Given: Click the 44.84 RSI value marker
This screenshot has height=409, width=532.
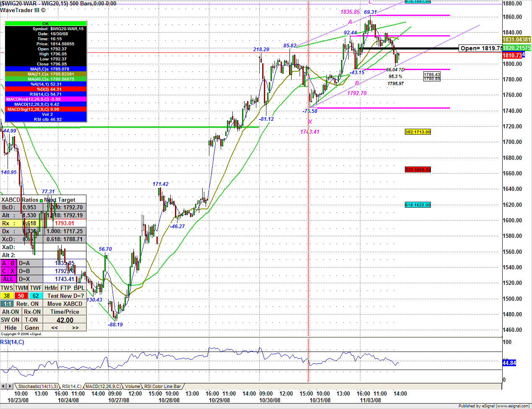Looking at the screenshot, I should (x=509, y=363).
